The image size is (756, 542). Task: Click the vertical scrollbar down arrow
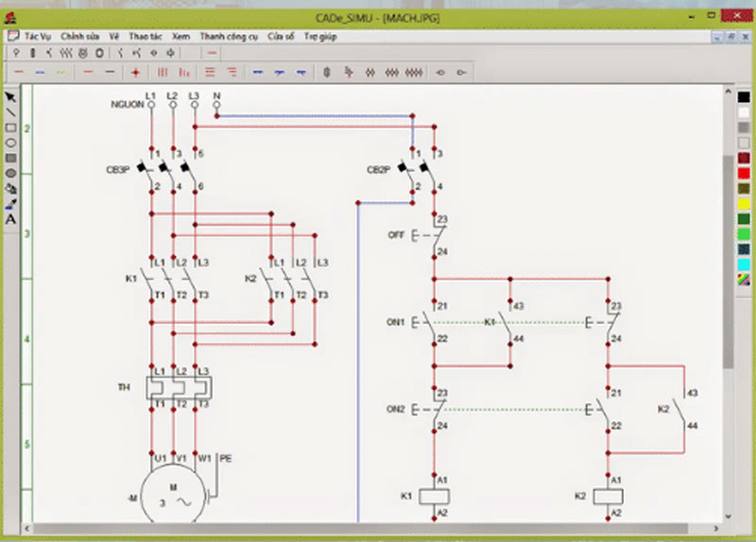tap(728, 516)
